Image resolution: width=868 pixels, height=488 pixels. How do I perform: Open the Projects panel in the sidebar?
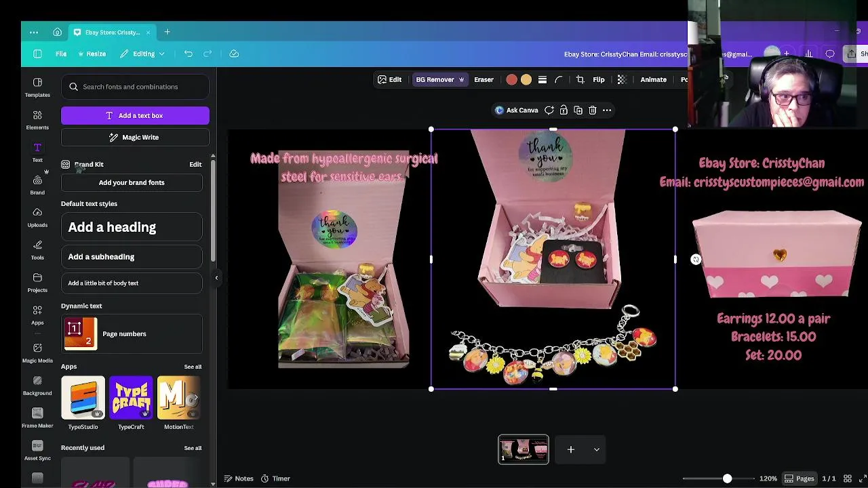[37, 283]
